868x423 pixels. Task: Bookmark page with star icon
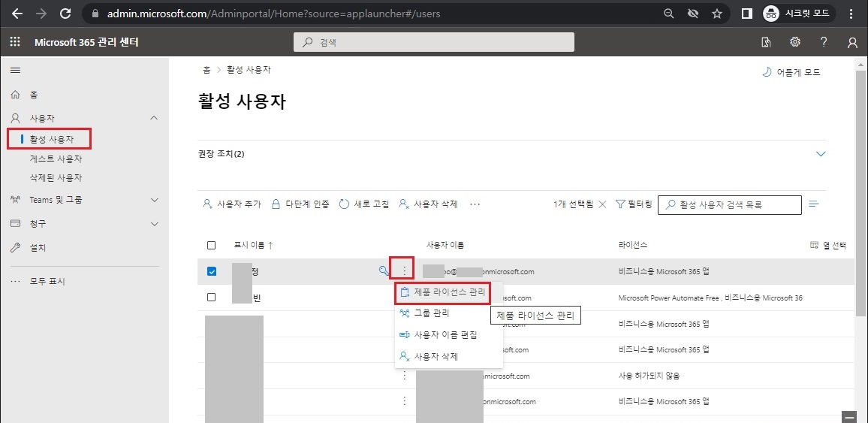click(717, 14)
